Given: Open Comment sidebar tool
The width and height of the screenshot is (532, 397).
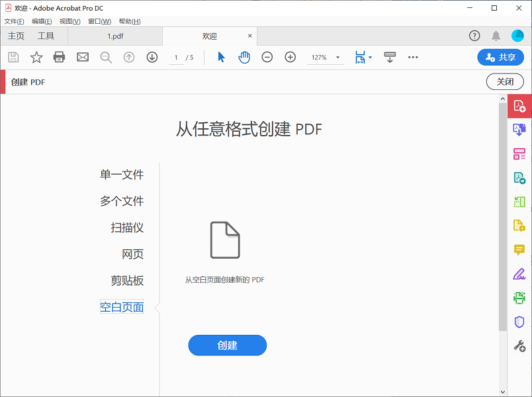Looking at the screenshot, I should [x=519, y=249].
